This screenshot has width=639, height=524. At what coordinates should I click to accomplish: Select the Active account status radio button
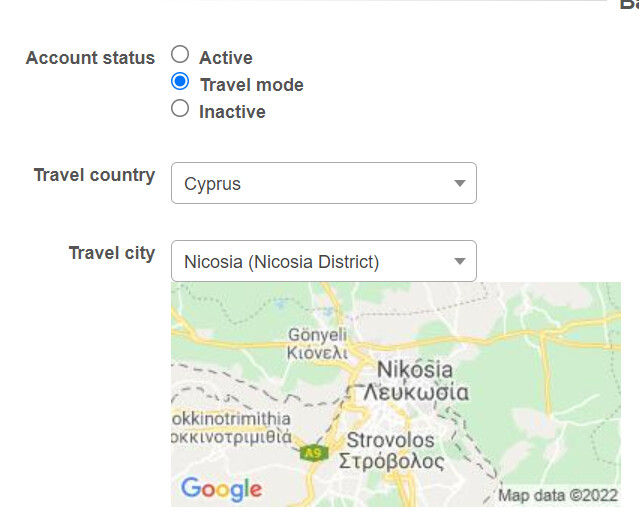(x=180, y=54)
